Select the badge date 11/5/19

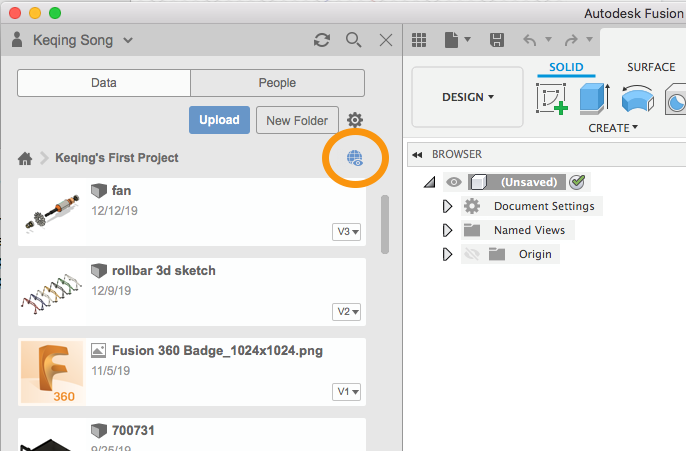111,371
